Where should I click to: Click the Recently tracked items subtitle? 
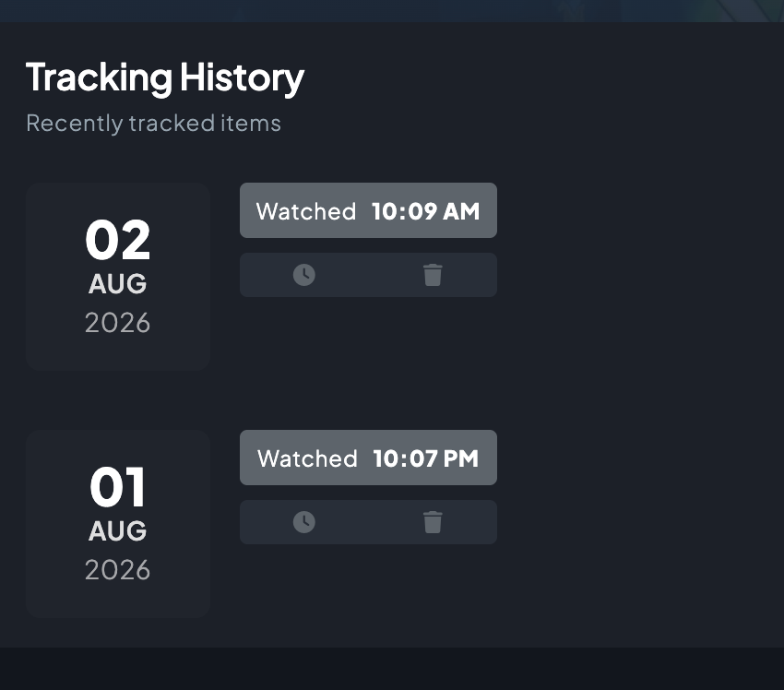click(153, 124)
